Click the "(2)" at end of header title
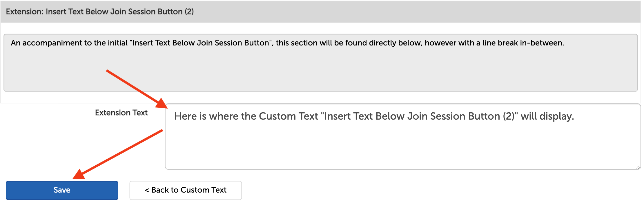644x203 pixels. pyautogui.click(x=189, y=12)
